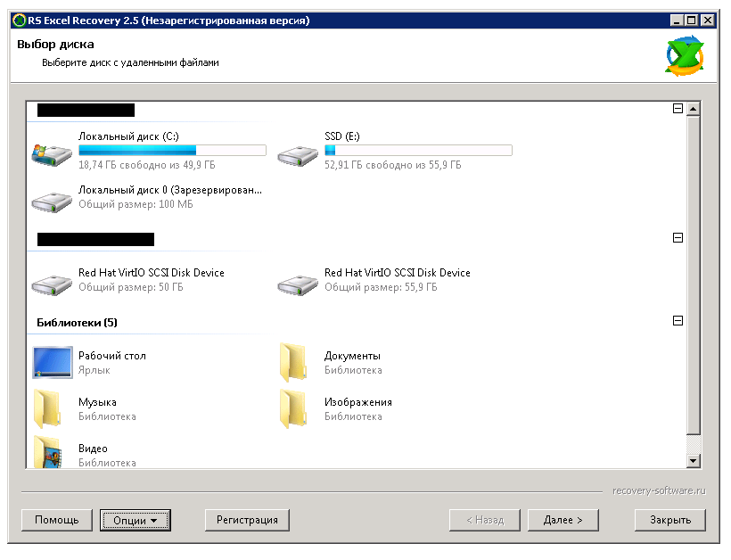Choose the Документы library folder icon

point(293,362)
